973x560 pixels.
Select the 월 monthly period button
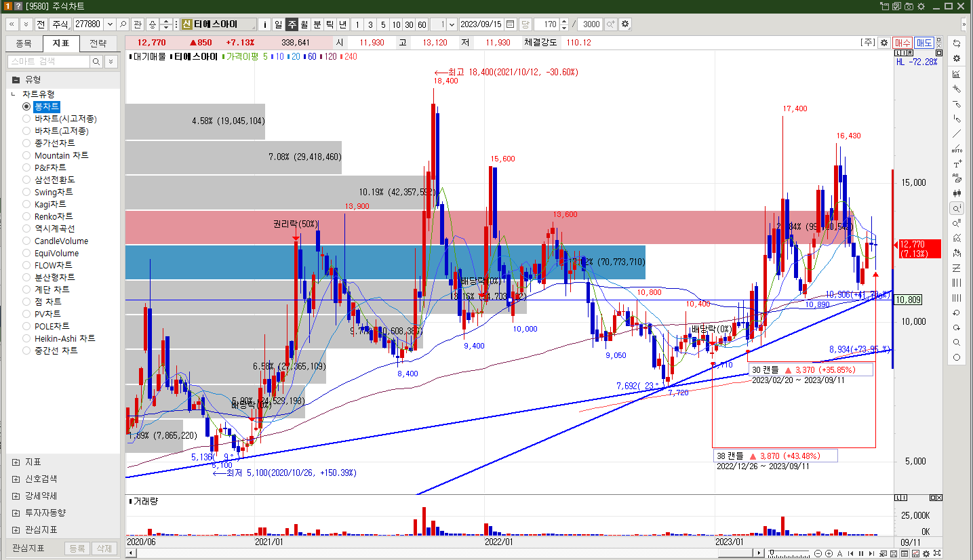[304, 24]
